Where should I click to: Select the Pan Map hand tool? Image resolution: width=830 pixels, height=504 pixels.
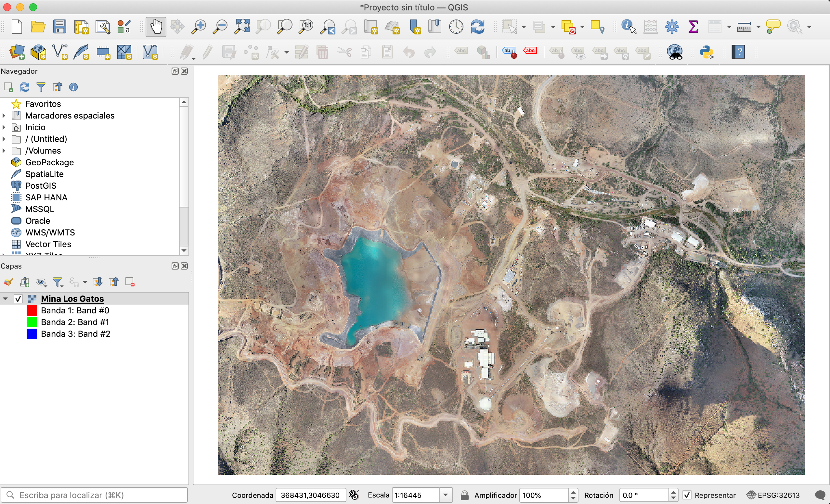point(156,27)
